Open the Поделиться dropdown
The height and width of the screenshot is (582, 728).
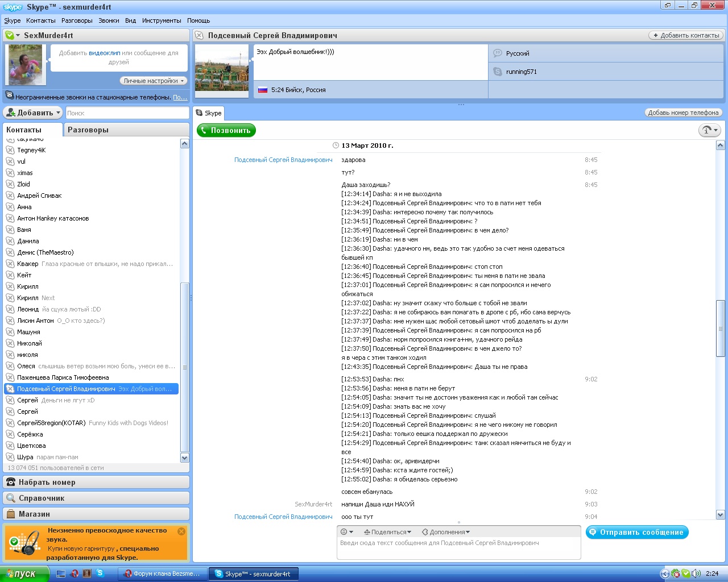[387, 532]
